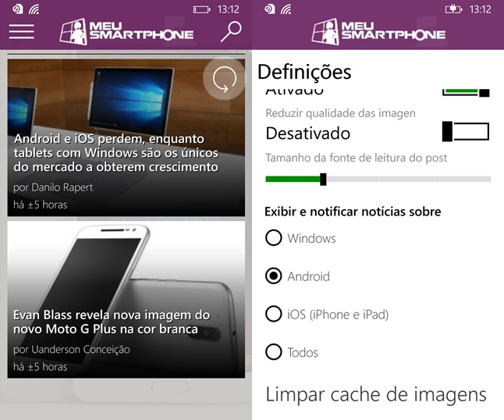This screenshot has width=504, height=420.
Task: Tap the 'Definições' heading
Action: click(304, 72)
